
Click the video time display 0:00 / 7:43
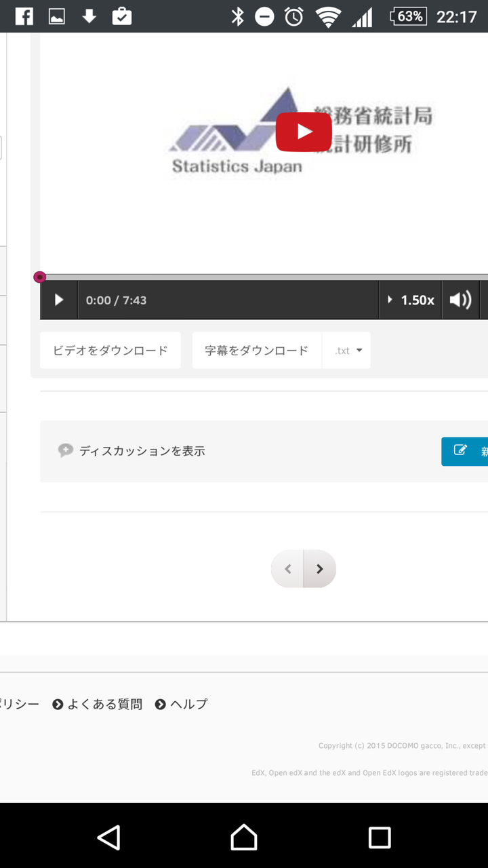coord(116,300)
